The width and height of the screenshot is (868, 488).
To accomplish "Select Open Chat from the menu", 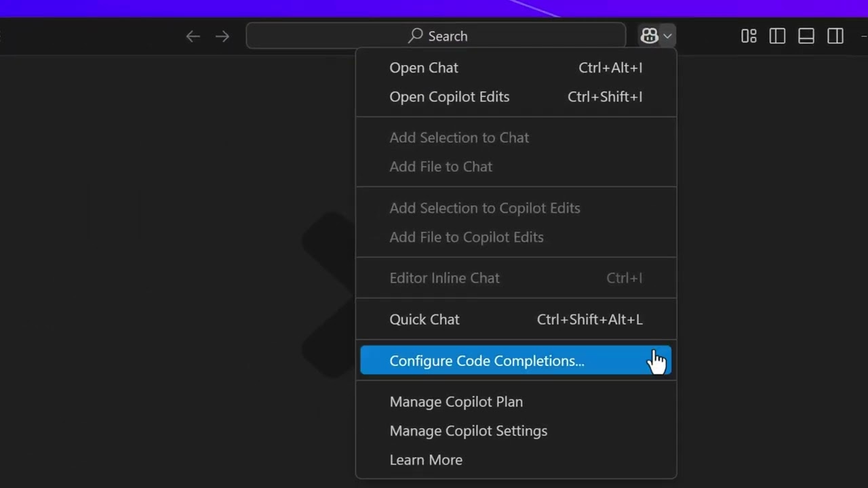I will coord(424,68).
